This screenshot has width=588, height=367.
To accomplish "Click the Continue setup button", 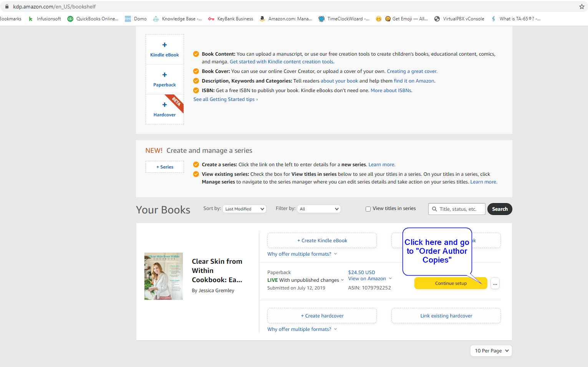I will 451,283.
